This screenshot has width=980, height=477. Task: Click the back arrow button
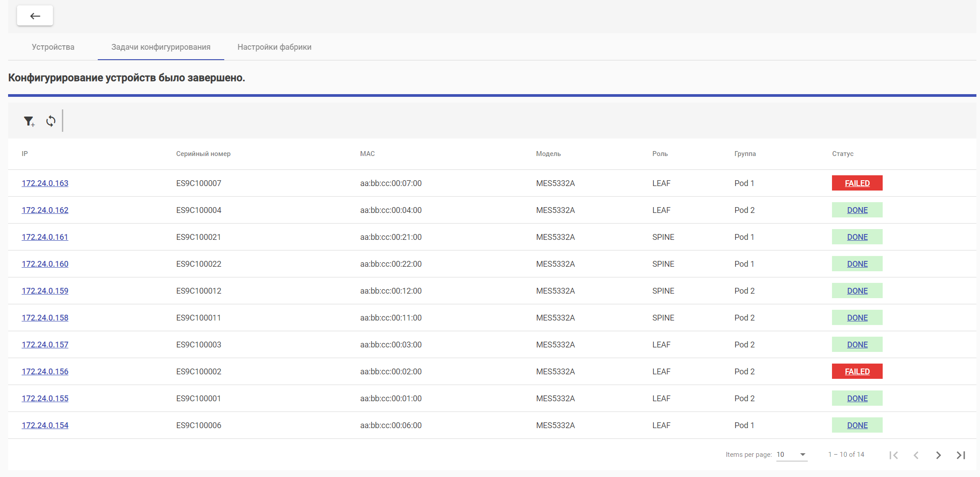click(x=35, y=16)
